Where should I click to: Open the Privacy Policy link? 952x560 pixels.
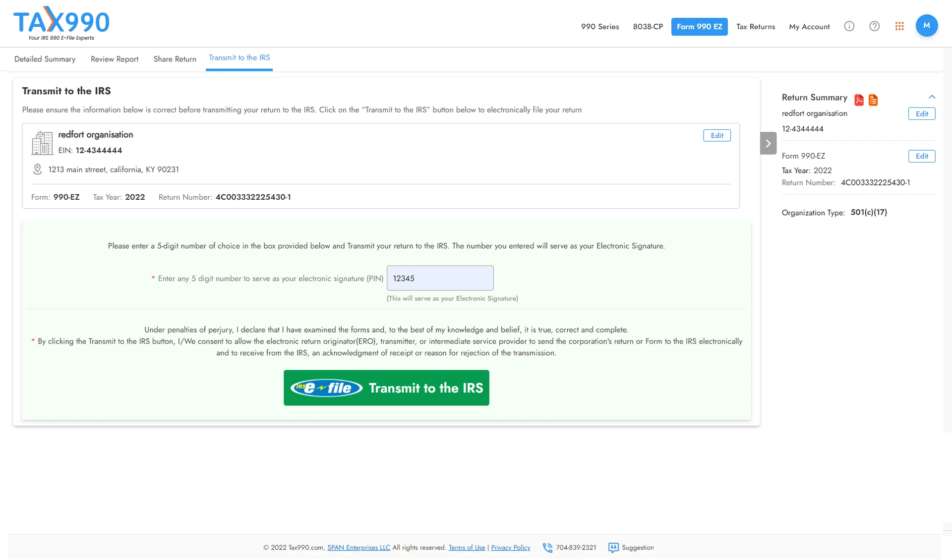(x=510, y=548)
